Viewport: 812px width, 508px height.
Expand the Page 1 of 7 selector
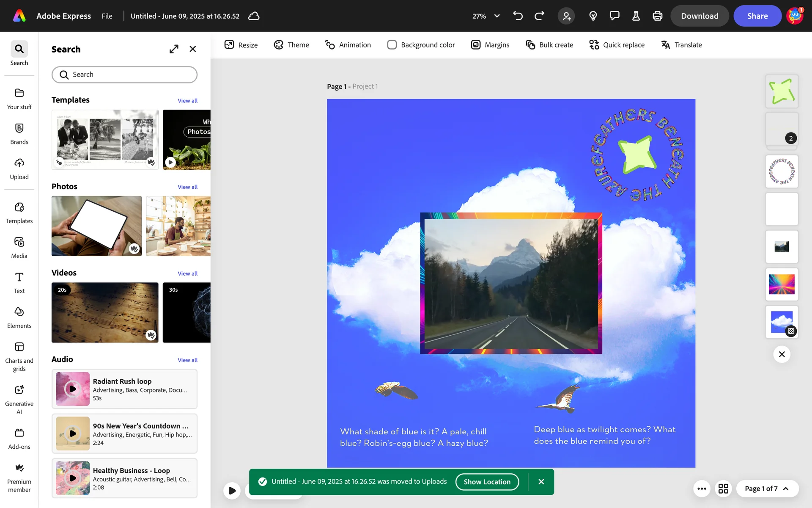pyautogui.click(x=767, y=489)
